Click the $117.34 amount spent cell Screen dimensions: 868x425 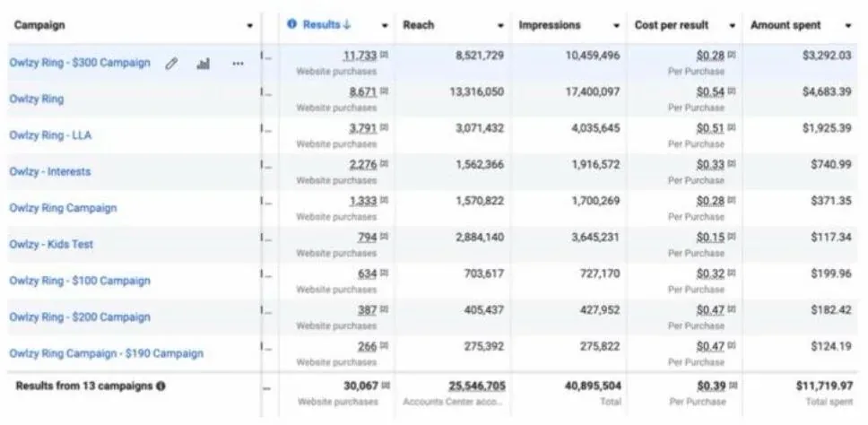point(831,238)
